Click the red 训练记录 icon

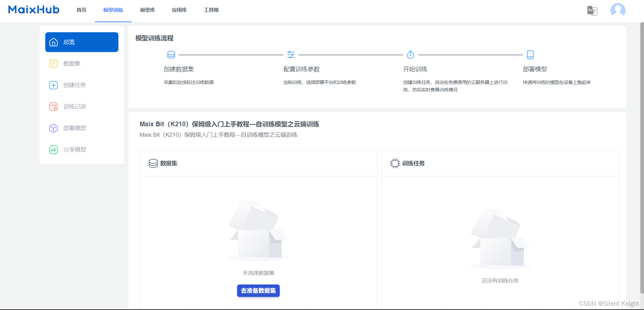pos(54,106)
